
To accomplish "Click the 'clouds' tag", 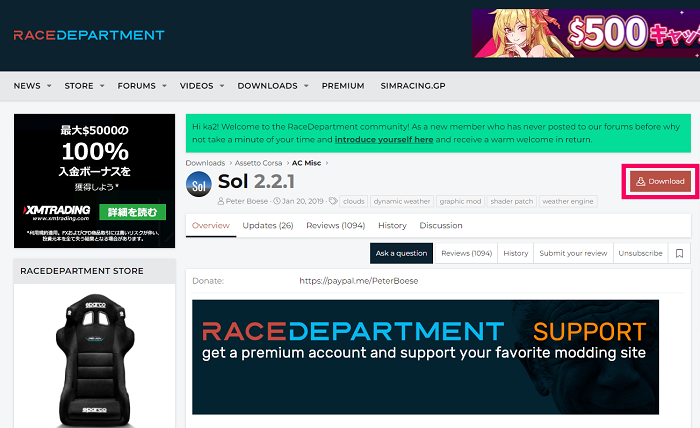I will [x=354, y=201].
